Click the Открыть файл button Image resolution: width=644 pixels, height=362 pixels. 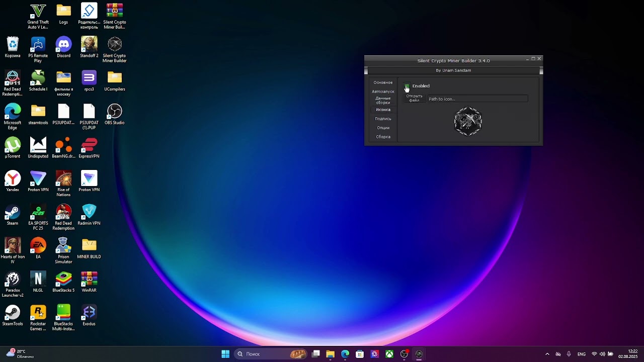414,98
